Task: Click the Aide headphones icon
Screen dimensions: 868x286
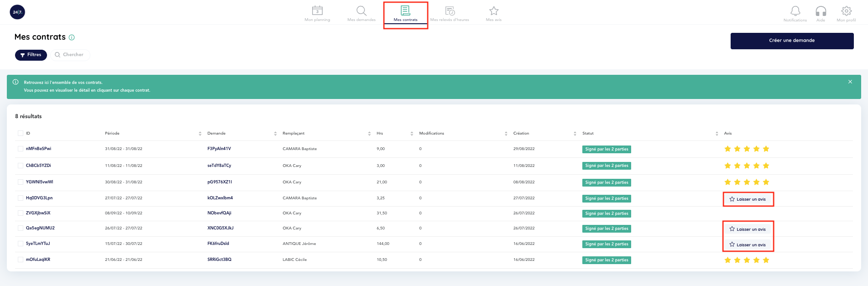Action: coord(821,11)
